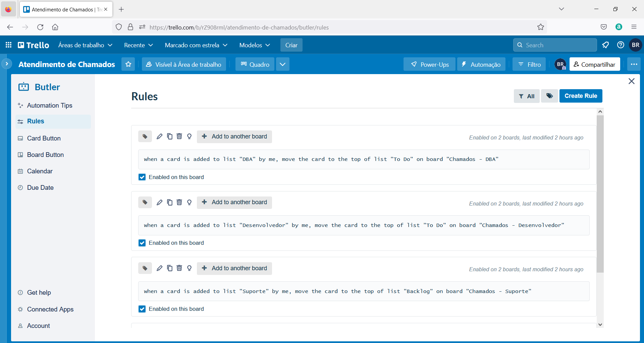Image resolution: width=644 pixels, height=343 pixels.
Task: Open the Filtro button
Action: click(x=529, y=64)
